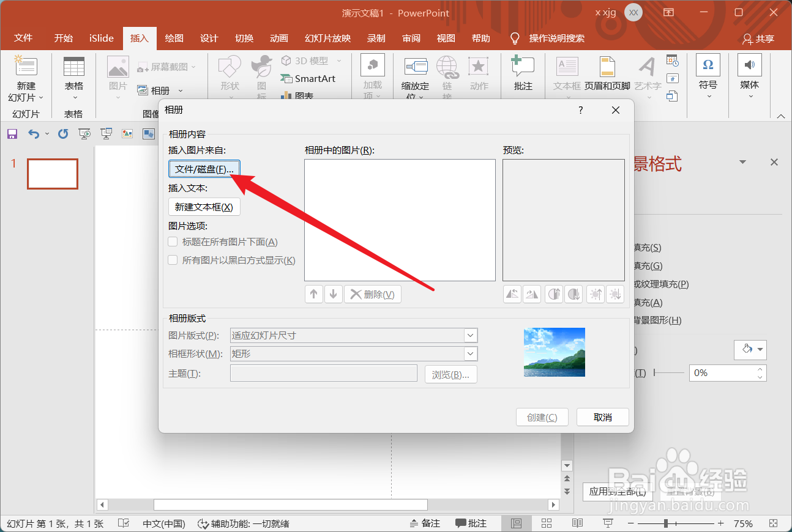Image resolution: width=792 pixels, height=532 pixels.
Task: Click the Object insert icon
Action: [673, 96]
